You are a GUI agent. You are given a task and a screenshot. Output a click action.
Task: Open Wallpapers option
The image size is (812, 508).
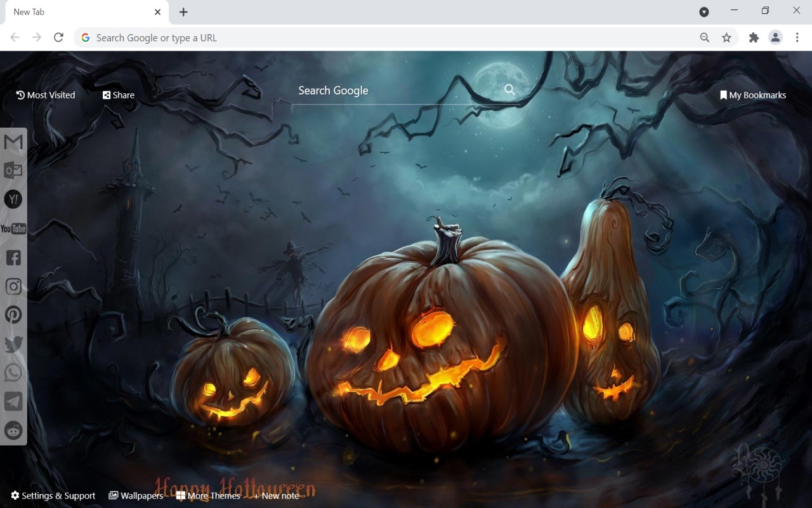point(136,496)
